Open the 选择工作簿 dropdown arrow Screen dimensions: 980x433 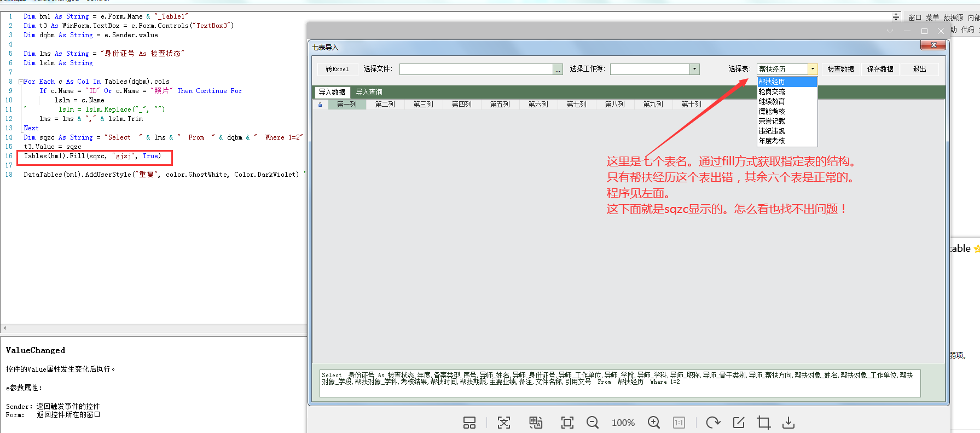(x=694, y=69)
